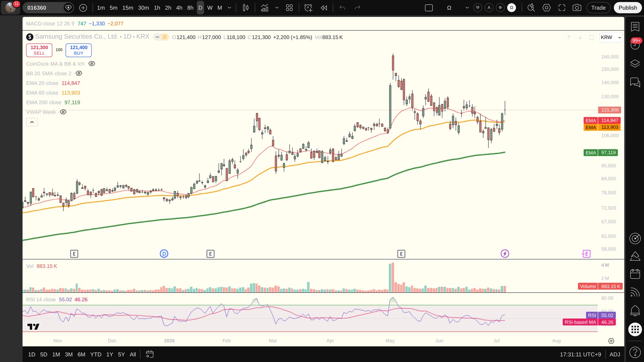
Task: Select the highlighted circled Ω layout button
Action: click(x=512, y=8)
